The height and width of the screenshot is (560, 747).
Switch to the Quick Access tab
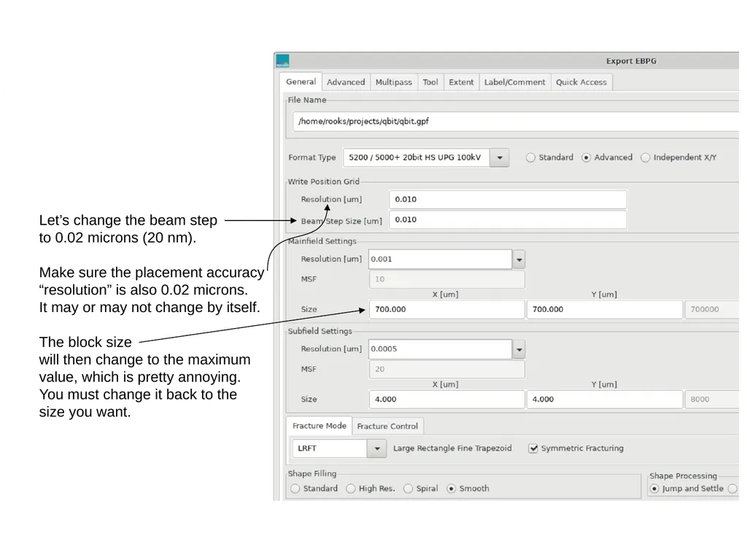(581, 82)
